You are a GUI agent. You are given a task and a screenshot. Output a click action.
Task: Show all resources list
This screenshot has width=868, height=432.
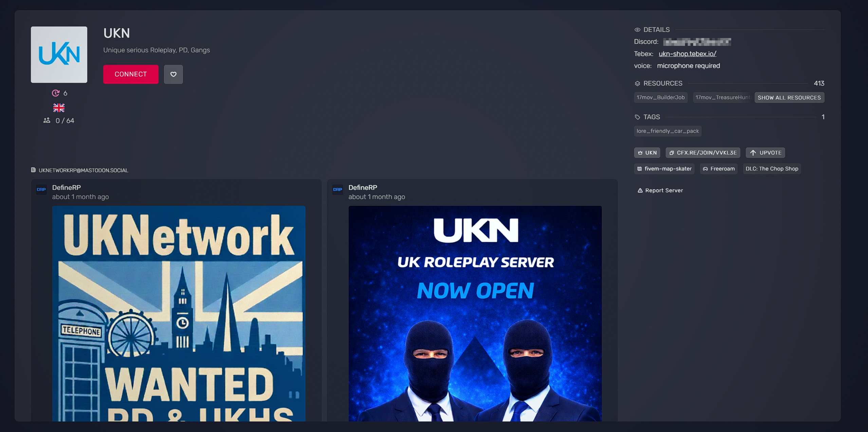pos(789,97)
